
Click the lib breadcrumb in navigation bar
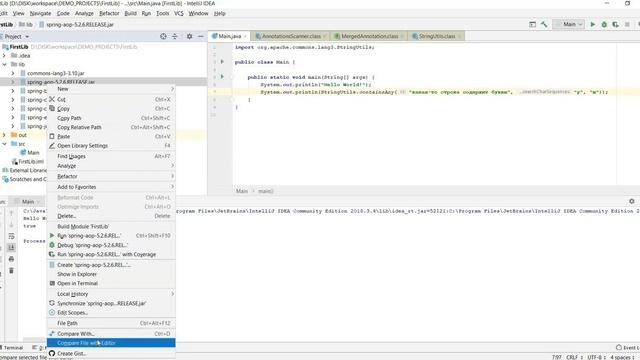26,24
